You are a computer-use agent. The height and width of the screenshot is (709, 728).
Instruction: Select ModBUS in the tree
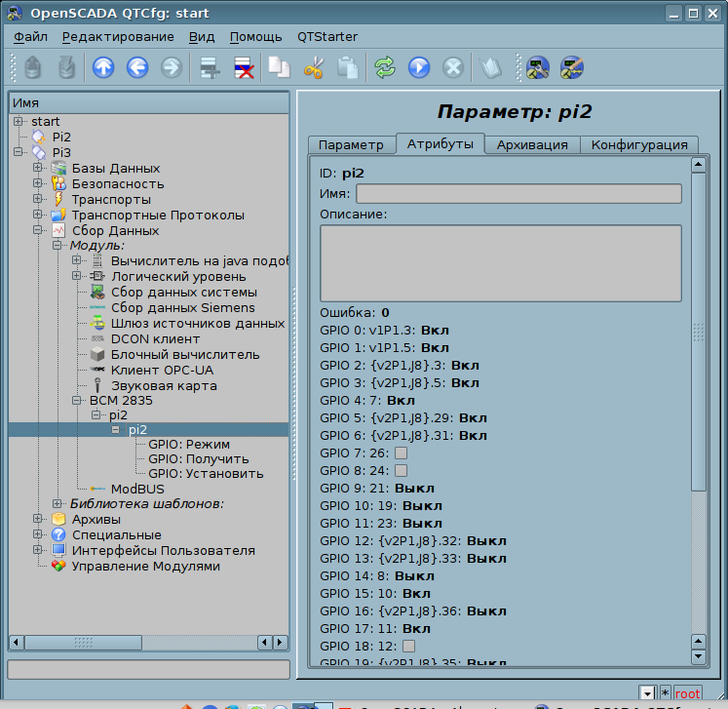click(x=136, y=489)
